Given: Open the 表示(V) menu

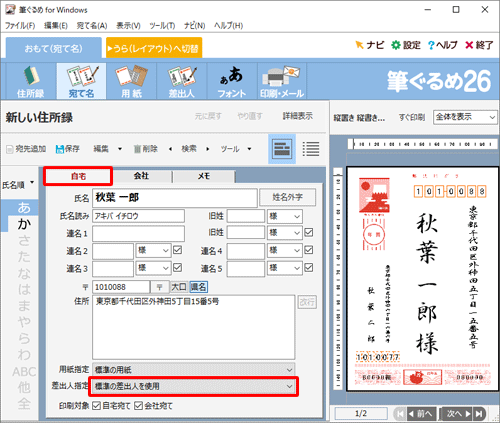Looking at the screenshot, I should [128, 26].
